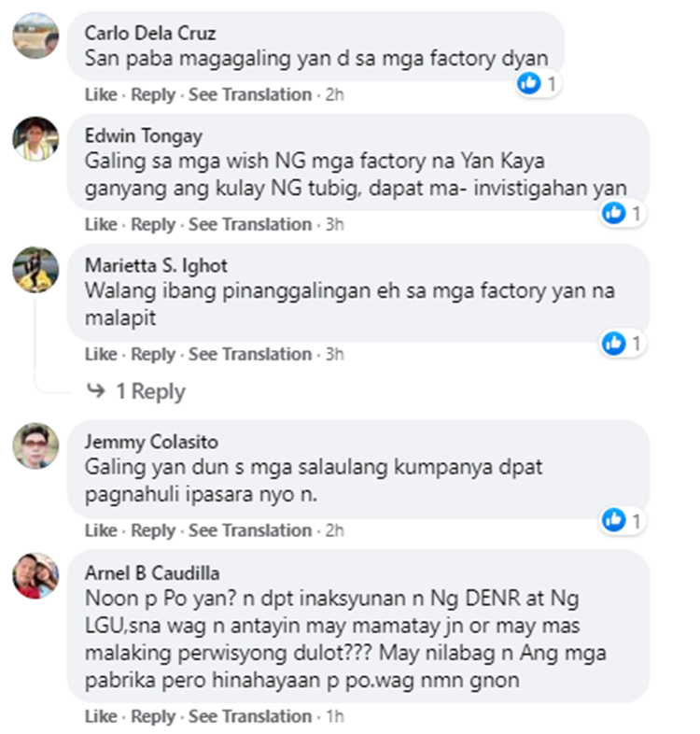Open Marietta S. Ighot's avatar

point(36,270)
